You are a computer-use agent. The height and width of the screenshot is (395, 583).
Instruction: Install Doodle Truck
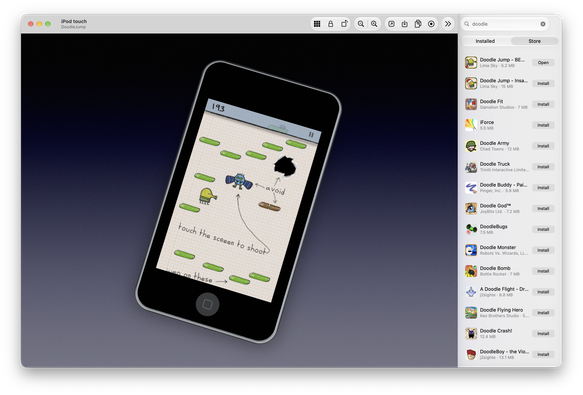tap(543, 167)
